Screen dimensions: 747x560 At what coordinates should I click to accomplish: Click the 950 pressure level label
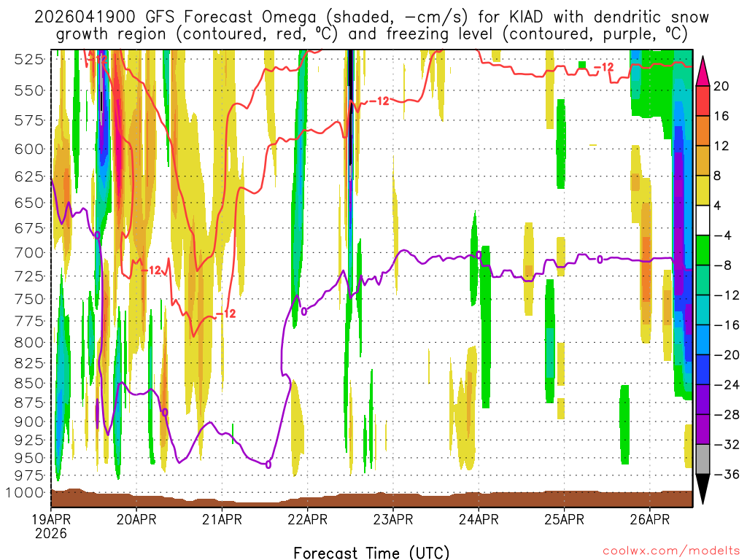(28, 458)
